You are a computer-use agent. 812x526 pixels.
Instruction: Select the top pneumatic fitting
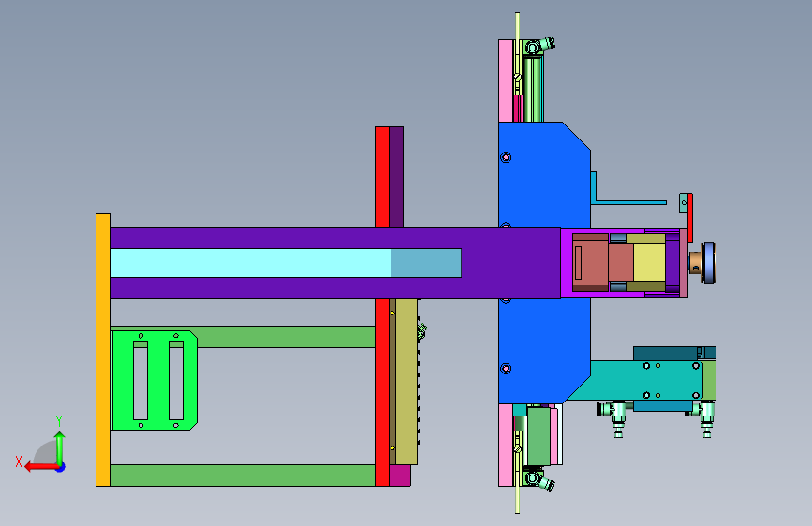click(539, 46)
